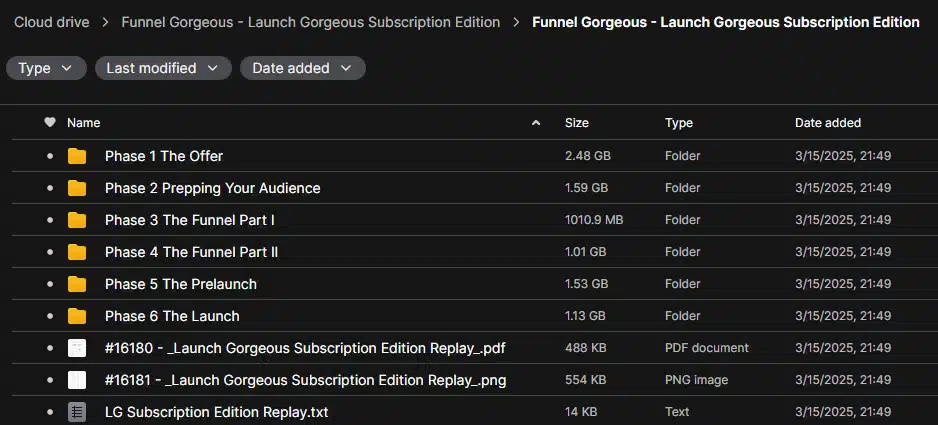Click the 'Text' type cell
938x425 pixels.
677,412
